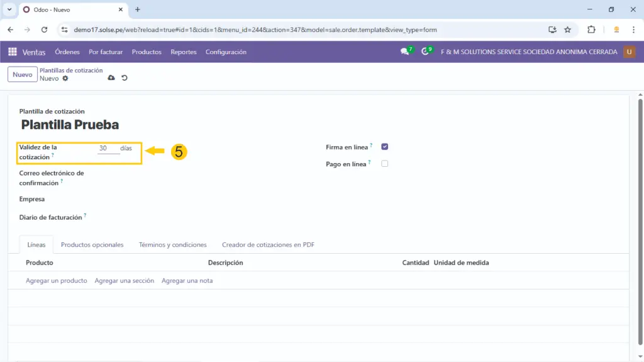Switch to the Productos opcionales tab

(x=92, y=244)
